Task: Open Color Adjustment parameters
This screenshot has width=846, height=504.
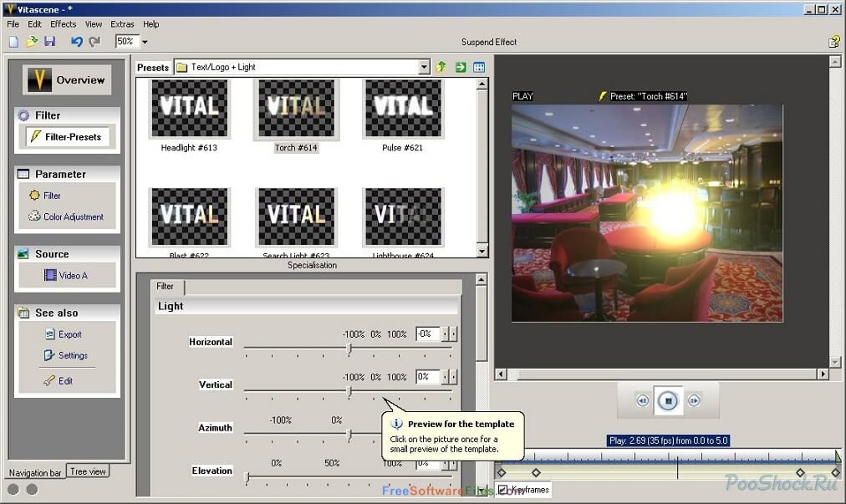Action: pos(66,216)
